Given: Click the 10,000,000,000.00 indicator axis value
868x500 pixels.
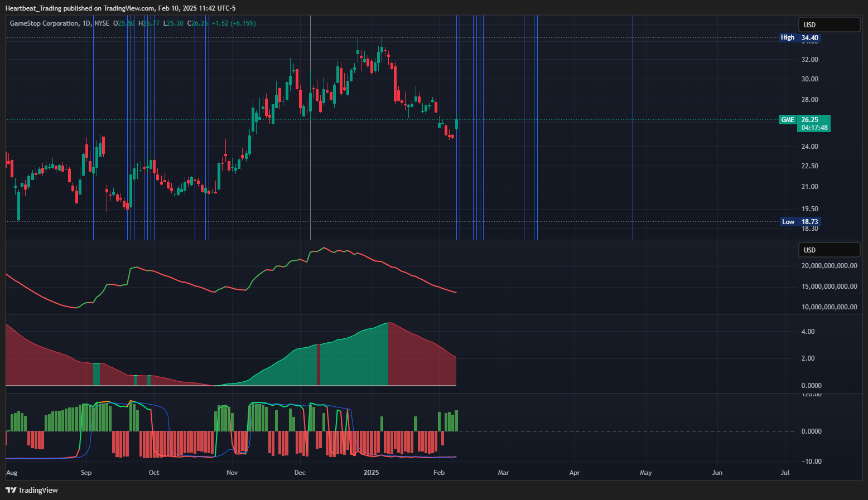Looking at the screenshot, I should point(829,307).
